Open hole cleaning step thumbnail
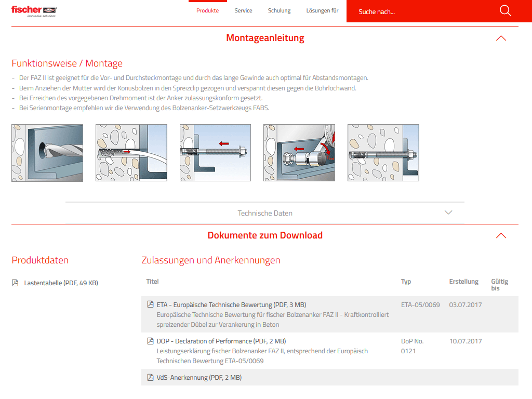Viewport: 532px width, 399px height. coord(131,153)
